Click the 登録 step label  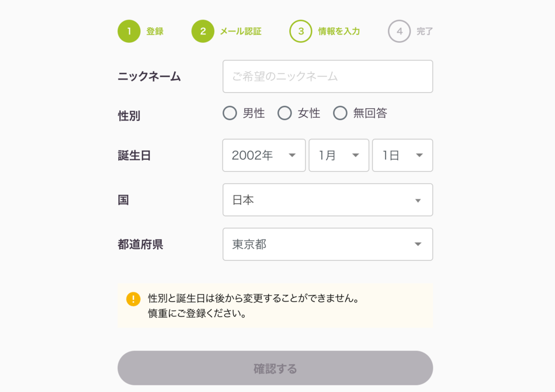coord(155,32)
